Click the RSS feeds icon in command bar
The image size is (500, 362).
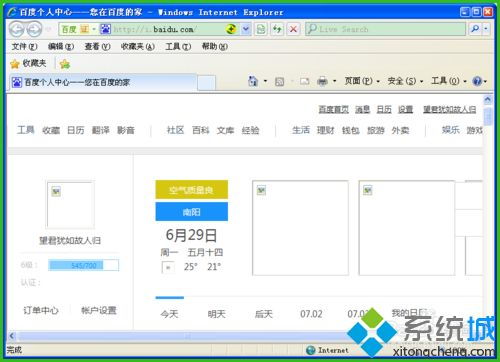pyautogui.click(x=280, y=81)
